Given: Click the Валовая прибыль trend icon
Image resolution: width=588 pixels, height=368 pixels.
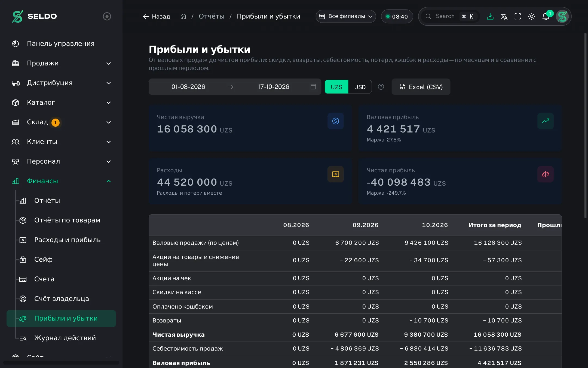Looking at the screenshot, I should [545, 121].
